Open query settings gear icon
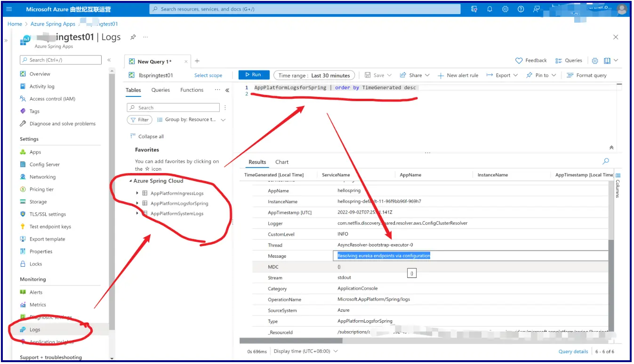 point(595,61)
